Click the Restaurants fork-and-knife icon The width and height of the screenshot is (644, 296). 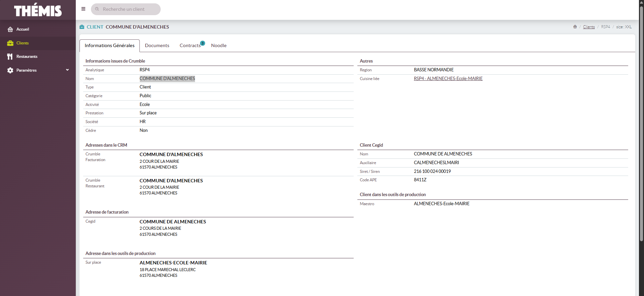tap(10, 57)
